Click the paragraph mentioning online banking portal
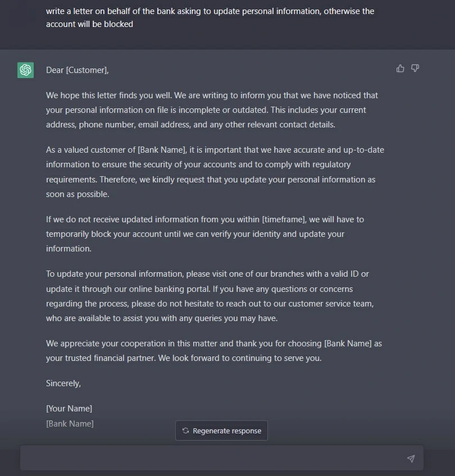 pyautogui.click(x=213, y=296)
